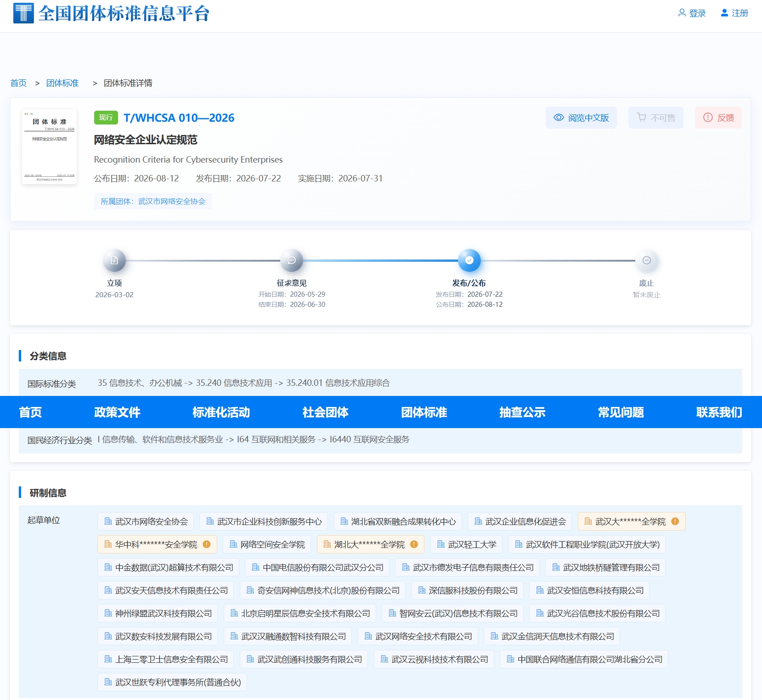Click the warning icon on 华中科*******安全学院
762x700 pixels.
tap(207, 544)
